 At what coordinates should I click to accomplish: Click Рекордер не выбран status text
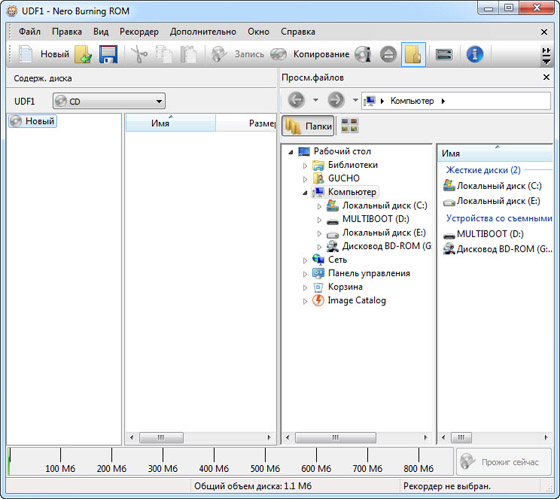(x=447, y=486)
